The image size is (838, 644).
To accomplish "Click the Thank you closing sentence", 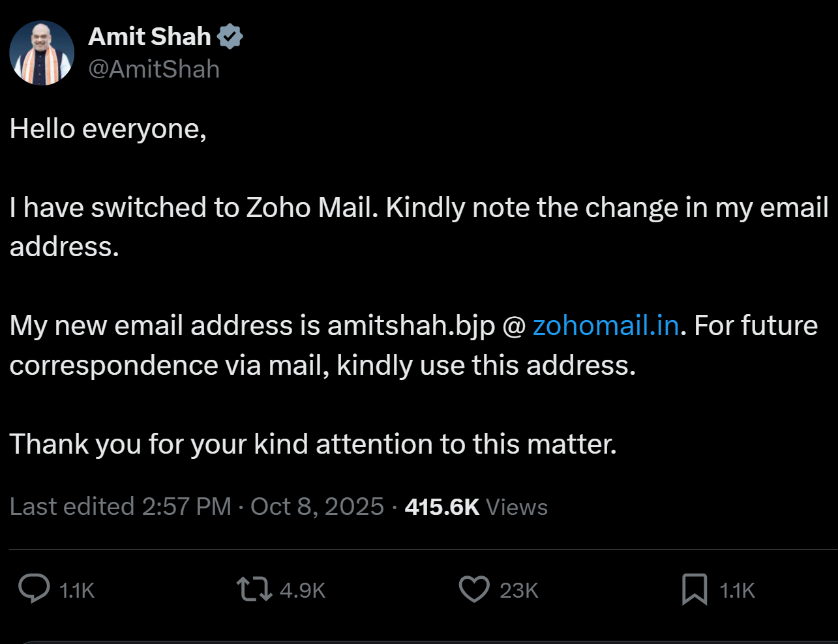I will 313,444.
